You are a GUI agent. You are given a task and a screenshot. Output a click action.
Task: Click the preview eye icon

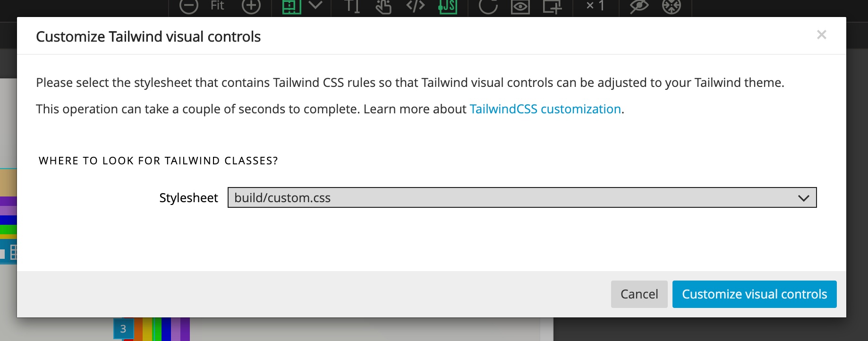coord(520,7)
